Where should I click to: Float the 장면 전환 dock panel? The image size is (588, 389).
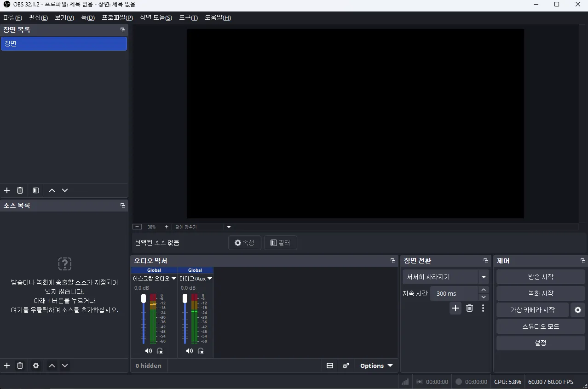pyautogui.click(x=486, y=261)
